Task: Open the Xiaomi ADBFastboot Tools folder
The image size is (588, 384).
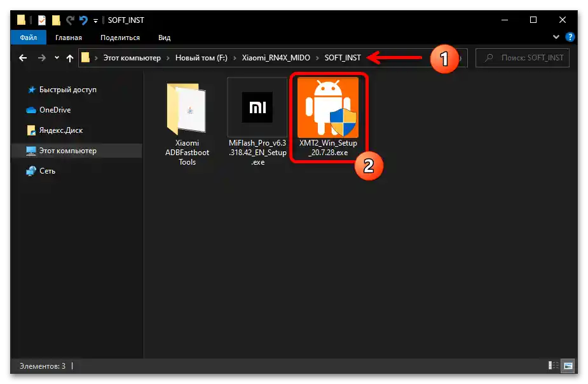Action: (187, 122)
